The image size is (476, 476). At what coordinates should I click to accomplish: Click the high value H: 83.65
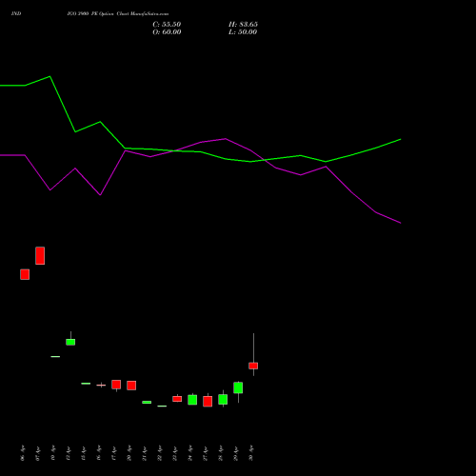click(x=243, y=25)
